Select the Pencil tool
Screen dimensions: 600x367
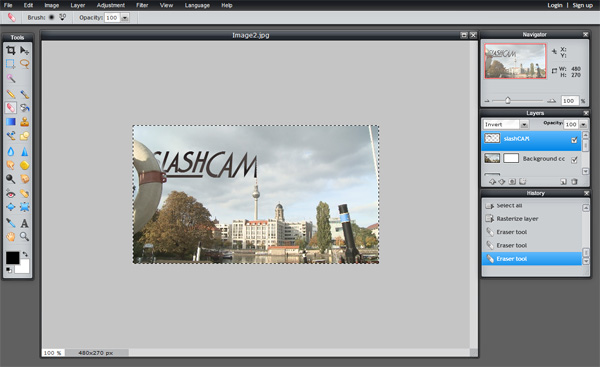(x=11, y=94)
